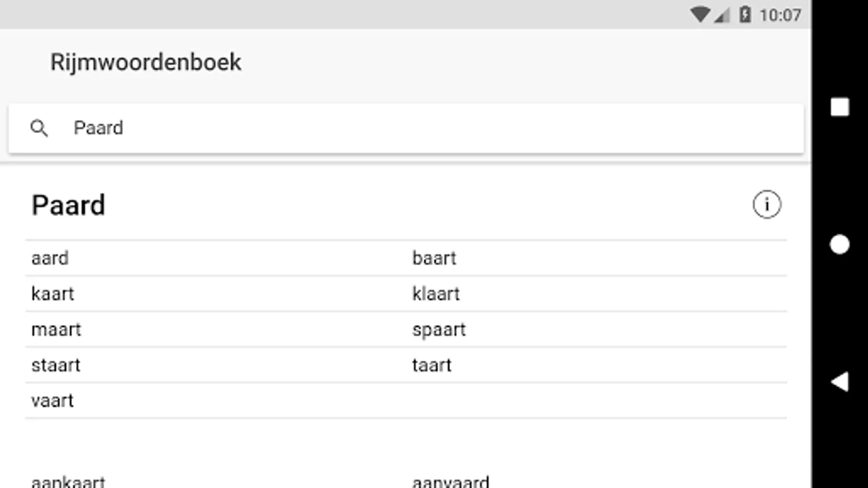Select the rhyme word aard
This screenshot has height=488, width=868.
point(50,258)
